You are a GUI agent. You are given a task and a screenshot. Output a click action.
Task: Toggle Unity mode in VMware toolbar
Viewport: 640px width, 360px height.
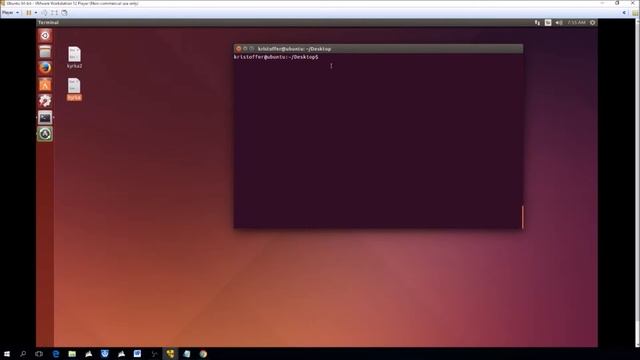coord(64,13)
